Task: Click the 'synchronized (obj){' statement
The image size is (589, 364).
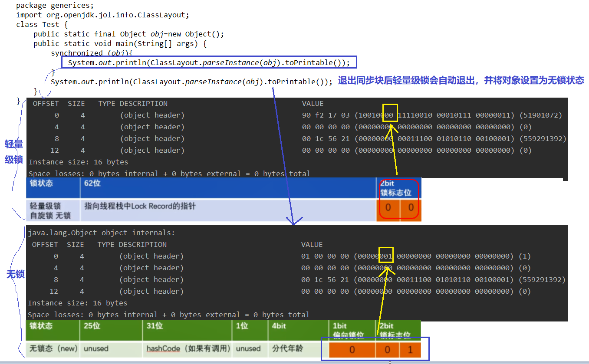Action: pos(92,53)
